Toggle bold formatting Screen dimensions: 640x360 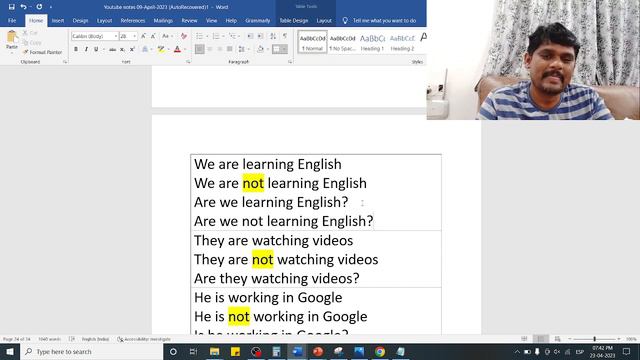(76, 49)
